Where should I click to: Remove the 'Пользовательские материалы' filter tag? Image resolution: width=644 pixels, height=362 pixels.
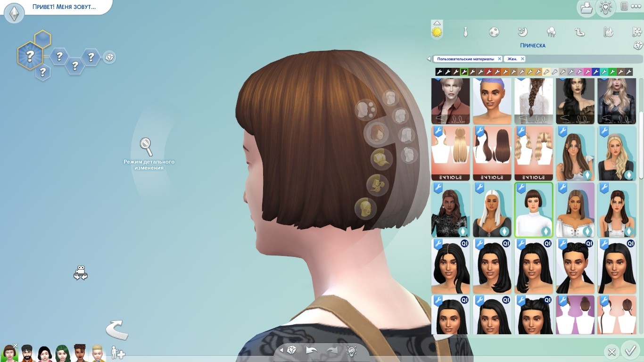tap(499, 59)
